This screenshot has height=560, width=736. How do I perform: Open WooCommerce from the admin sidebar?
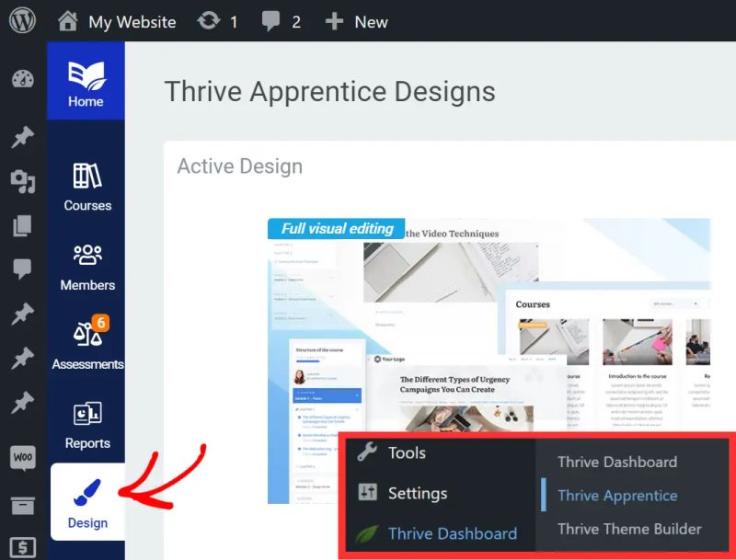22,457
